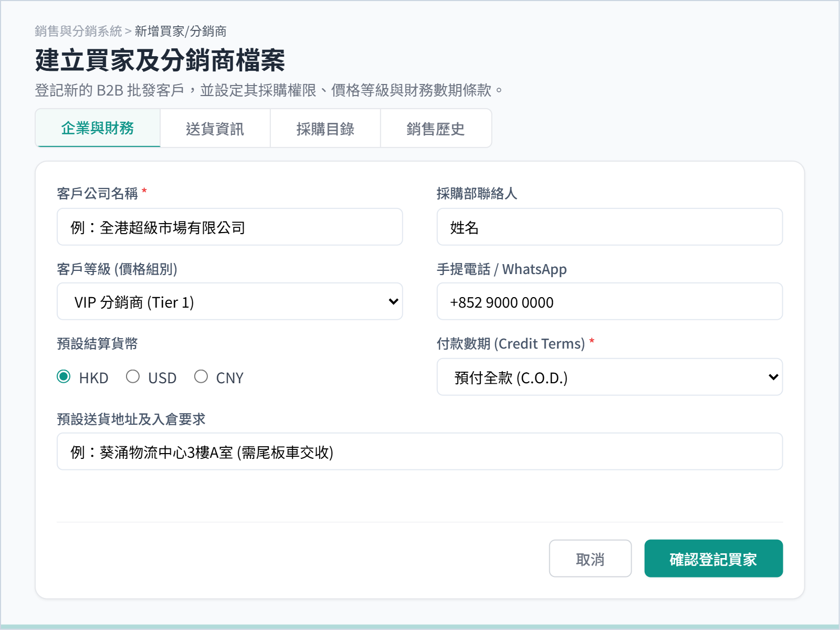Image resolution: width=840 pixels, height=630 pixels.
Task: Click the 確認登記買家 button
Action: tap(713, 559)
